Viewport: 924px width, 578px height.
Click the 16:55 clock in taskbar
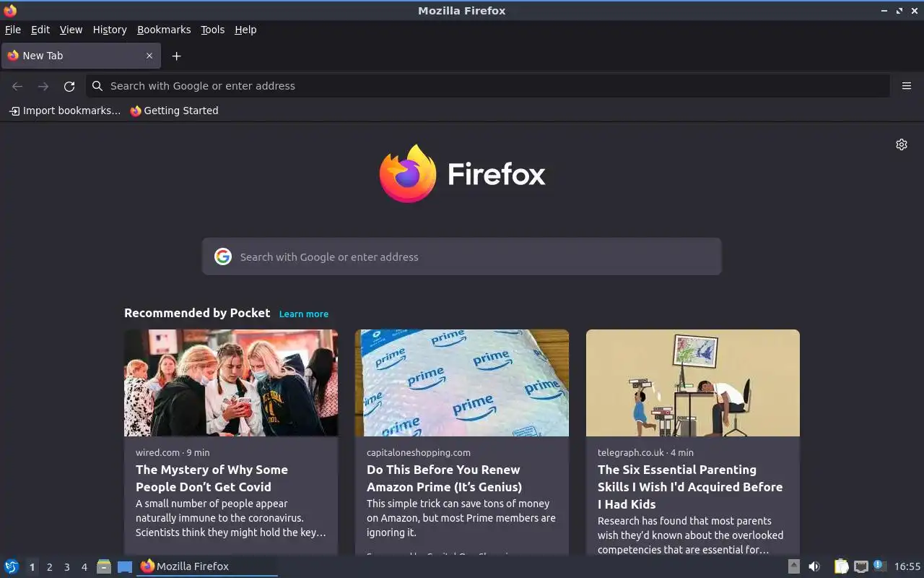point(907,566)
